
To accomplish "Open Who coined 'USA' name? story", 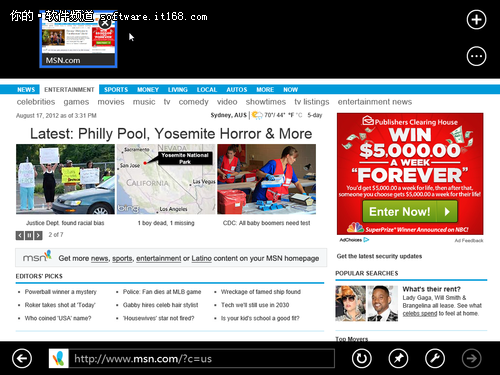I will coord(58,318).
